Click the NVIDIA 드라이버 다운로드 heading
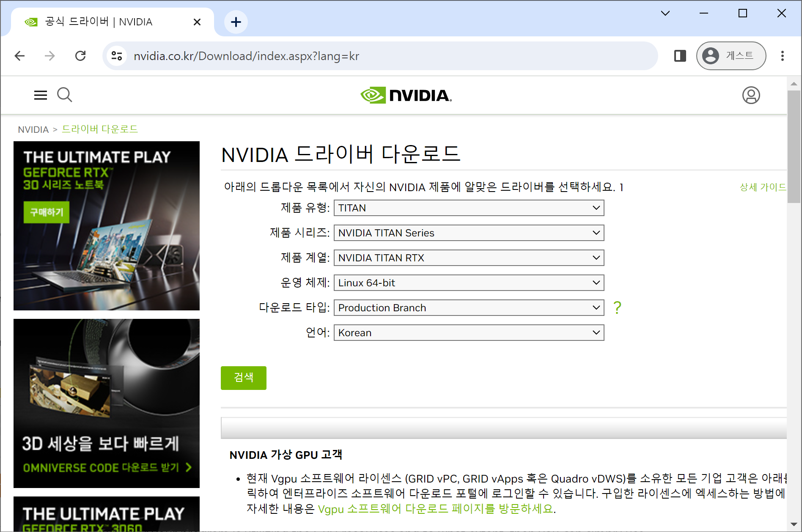The width and height of the screenshot is (802, 532). [341, 154]
